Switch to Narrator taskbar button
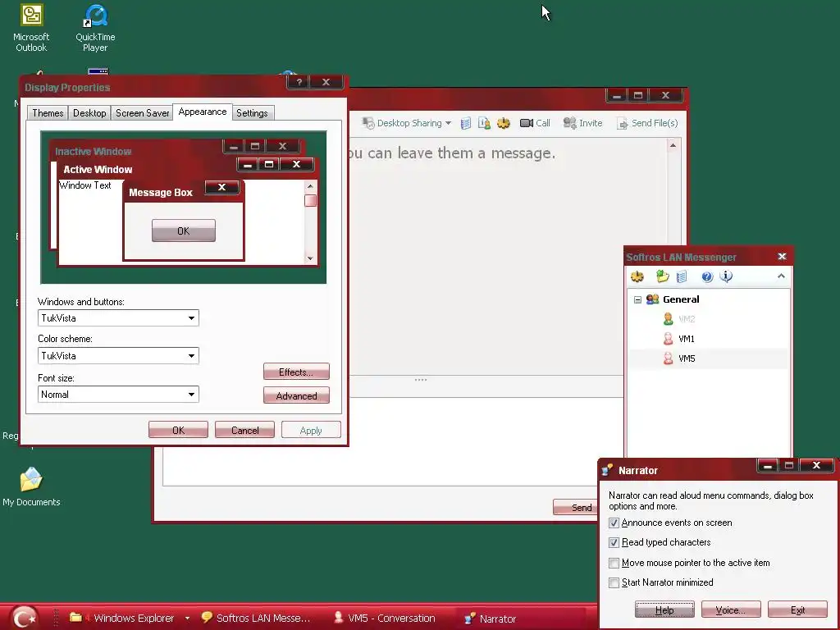The height and width of the screenshot is (630, 840). 491,619
